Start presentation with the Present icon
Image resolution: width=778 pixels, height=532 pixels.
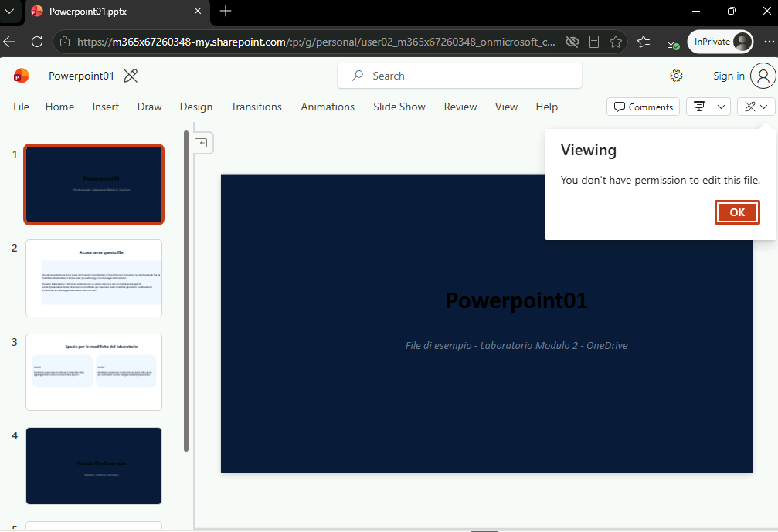[699, 107]
